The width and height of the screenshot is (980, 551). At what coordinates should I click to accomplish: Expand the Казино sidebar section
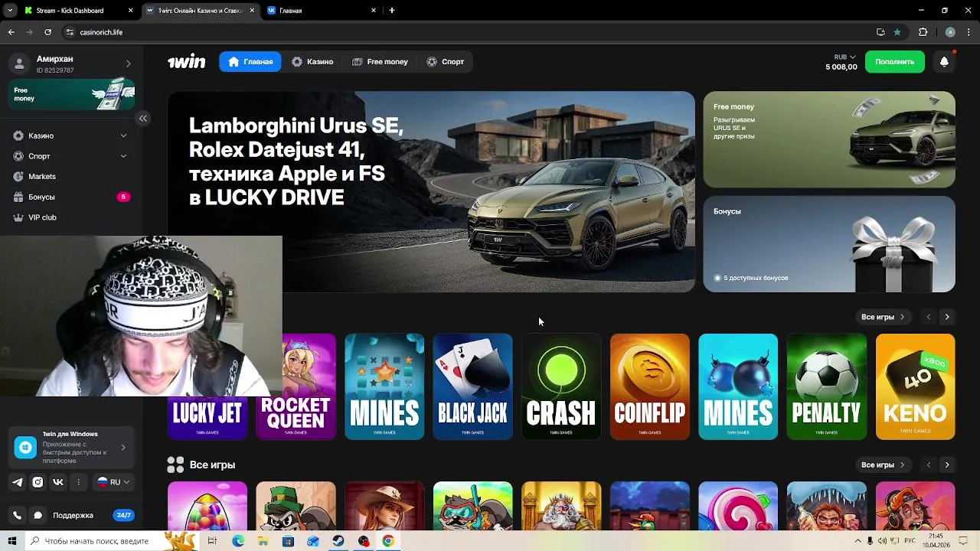click(x=123, y=135)
